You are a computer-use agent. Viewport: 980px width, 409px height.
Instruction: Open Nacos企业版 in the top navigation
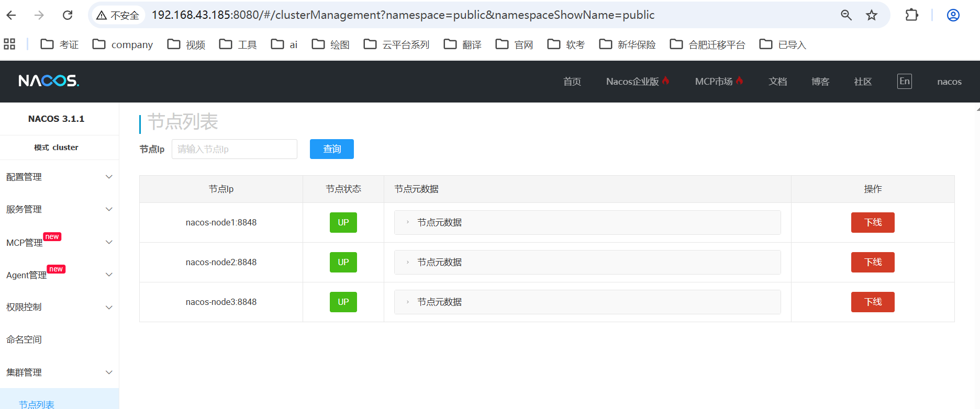[638, 82]
